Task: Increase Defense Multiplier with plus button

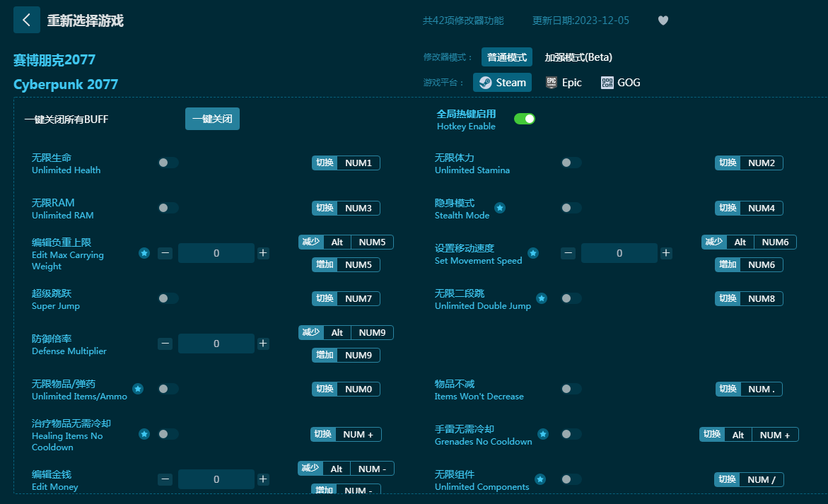Action: coord(263,344)
